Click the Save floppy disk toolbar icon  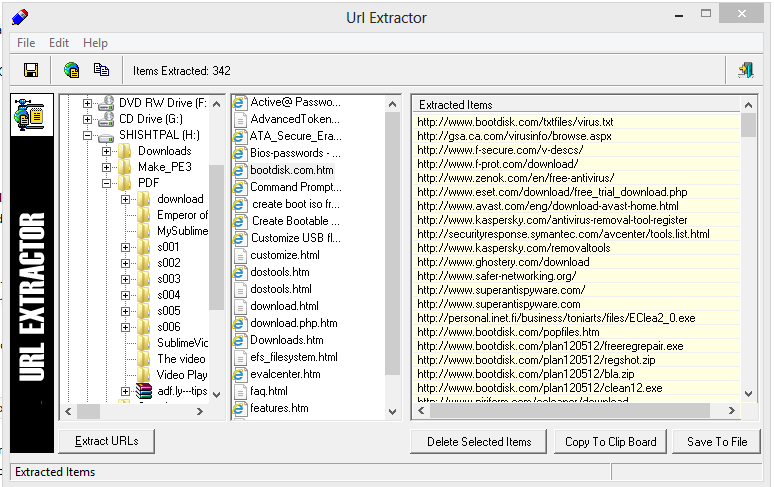pyautogui.click(x=31, y=70)
